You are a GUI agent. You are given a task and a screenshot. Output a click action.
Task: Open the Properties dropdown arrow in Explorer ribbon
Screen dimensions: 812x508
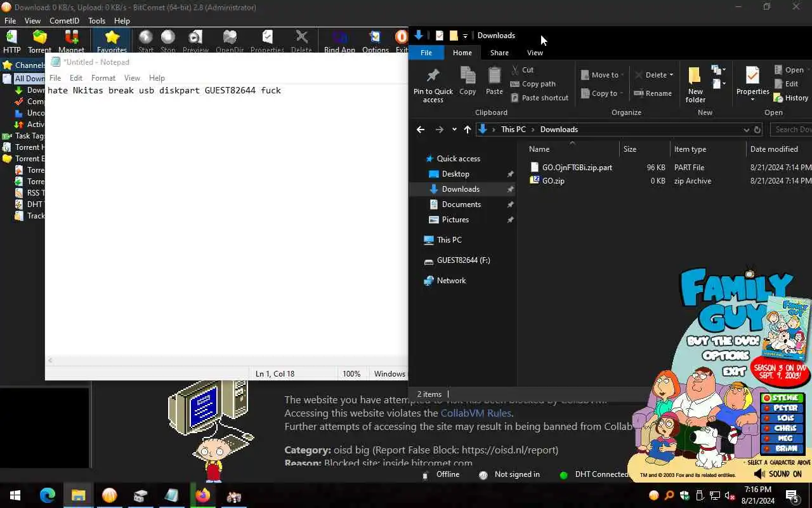pos(752,100)
